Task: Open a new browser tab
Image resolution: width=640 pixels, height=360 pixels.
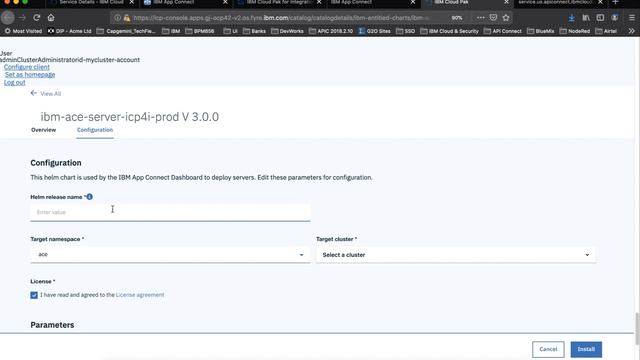Action: click(616, 2)
